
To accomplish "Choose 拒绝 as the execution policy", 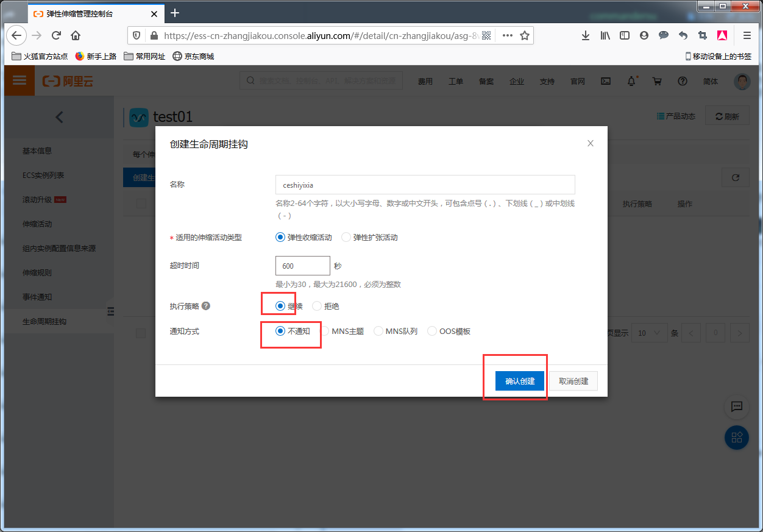I will 317,307.
